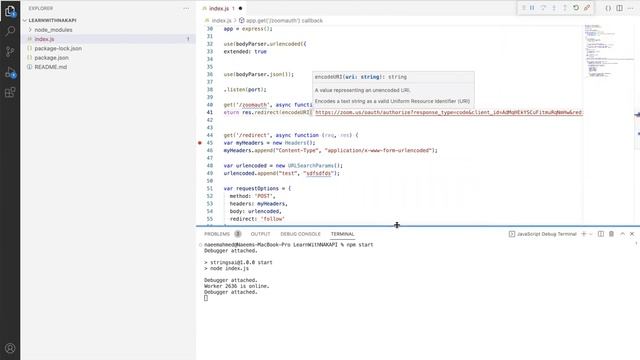This screenshot has height=360, width=640.
Task: Open the Accounts menu icon
Action: point(10,348)
